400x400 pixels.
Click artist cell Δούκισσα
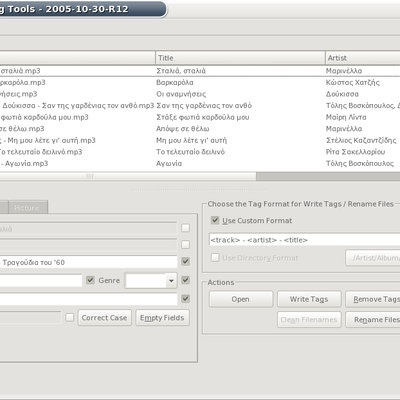click(342, 94)
